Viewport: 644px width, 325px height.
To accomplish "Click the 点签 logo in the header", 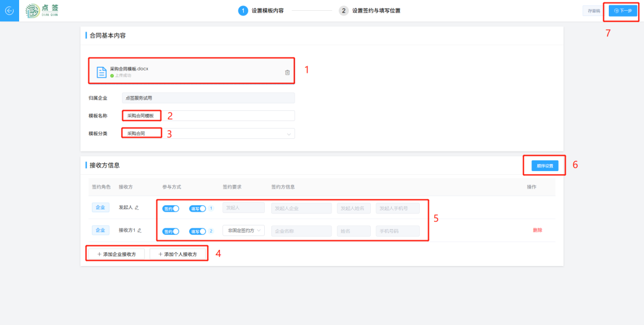I will [42, 11].
